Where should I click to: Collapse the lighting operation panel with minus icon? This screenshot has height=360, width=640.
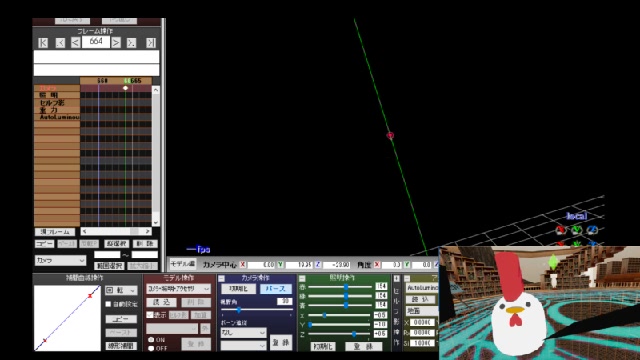(302, 278)
